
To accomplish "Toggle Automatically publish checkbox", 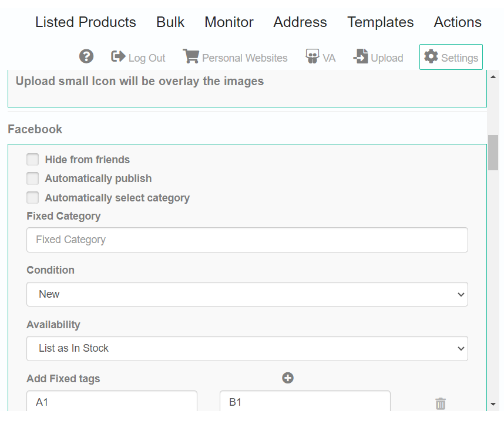I will 32,178.
